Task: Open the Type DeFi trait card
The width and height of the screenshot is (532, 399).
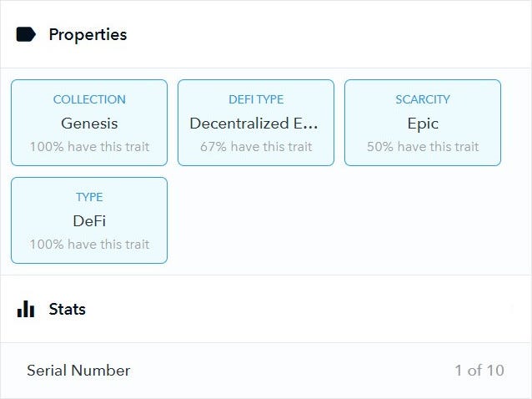Action: coord(89,220)
